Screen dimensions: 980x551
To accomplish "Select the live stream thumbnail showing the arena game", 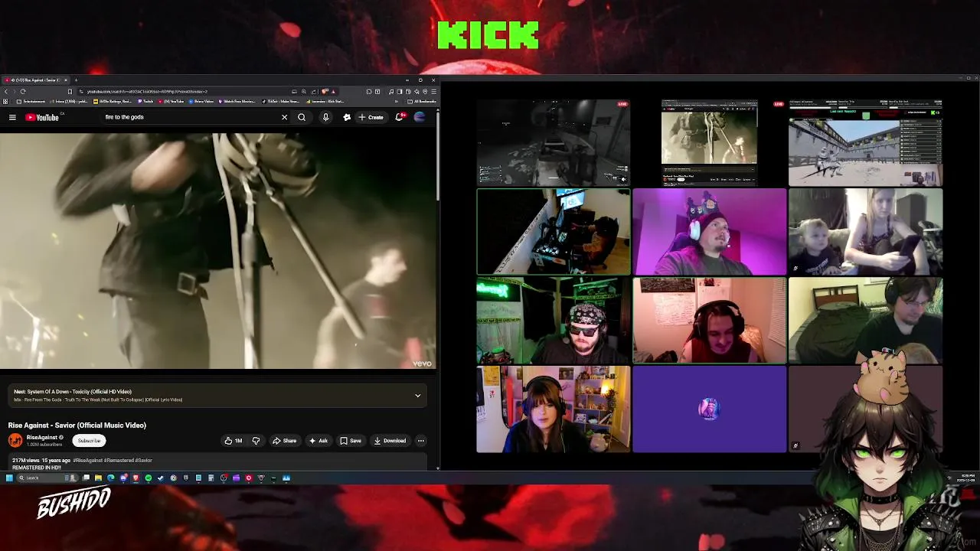I will coord(865,143).
